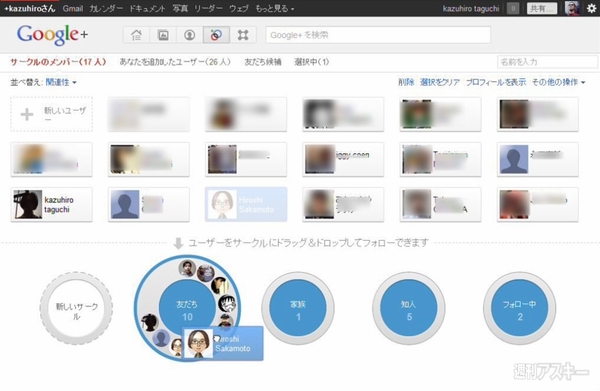Click the Share (共有) box
Viewport: 600px width, 391px height.
tap(542, 8)
